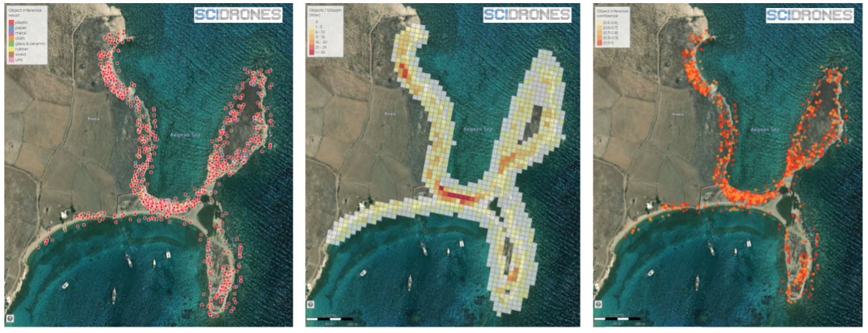
Task: Click the 'Objects / 100sqm' legend title
Action: tap(325, 12)
